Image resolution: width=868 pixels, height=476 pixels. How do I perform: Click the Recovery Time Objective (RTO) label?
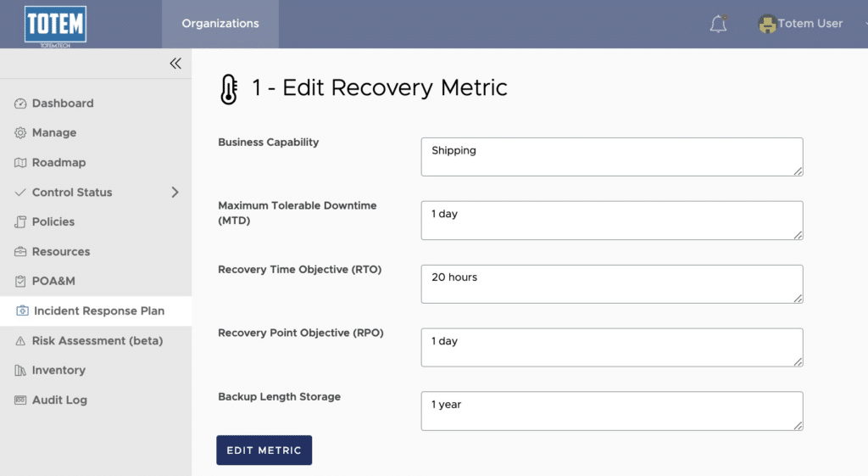tap(299, 269)
